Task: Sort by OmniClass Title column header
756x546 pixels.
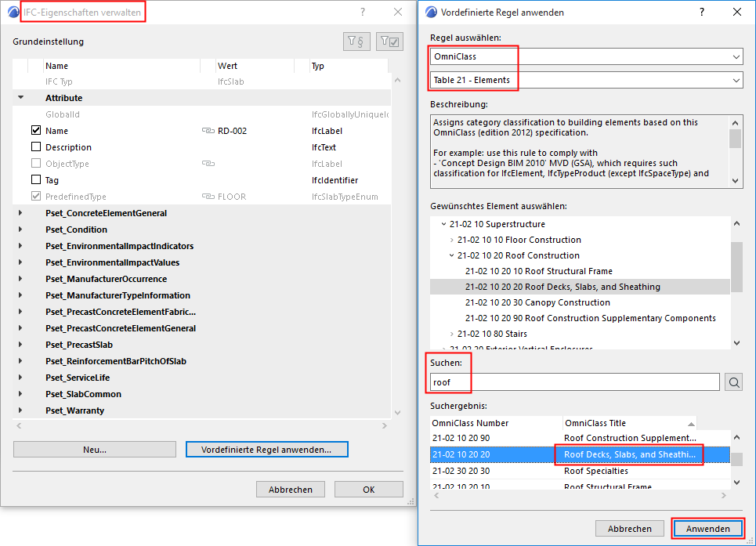Action: pos(630,423)
